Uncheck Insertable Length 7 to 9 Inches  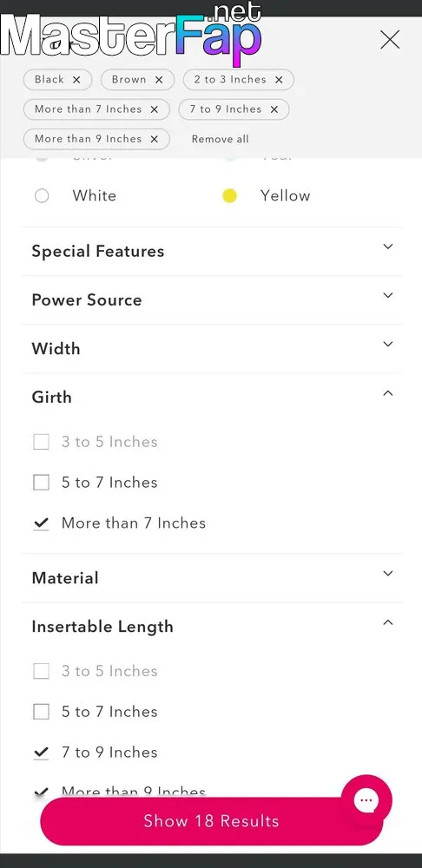coord(42,753)
